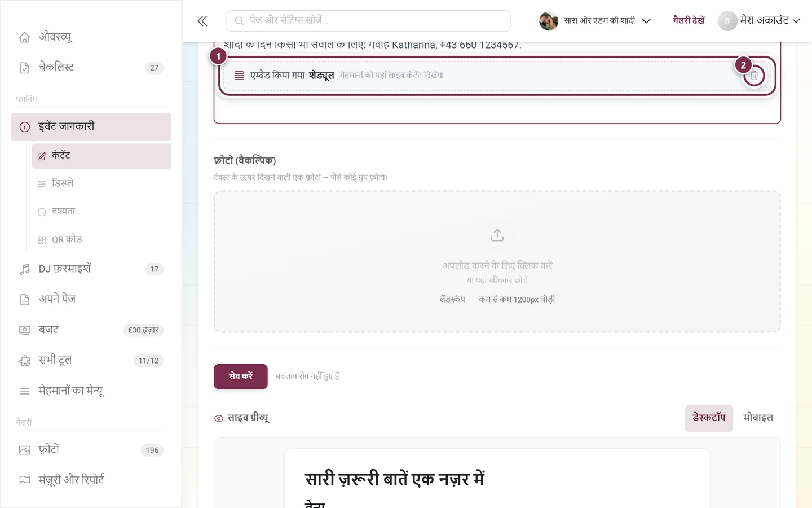Delete the embedded शेड्यूल block
The width and height of the screenshot is (812, 508).
pos(754,76)
